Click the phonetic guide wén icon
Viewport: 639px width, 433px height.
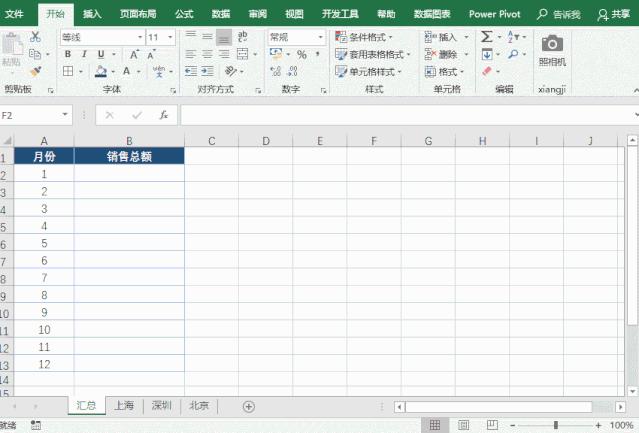point(159,71)
